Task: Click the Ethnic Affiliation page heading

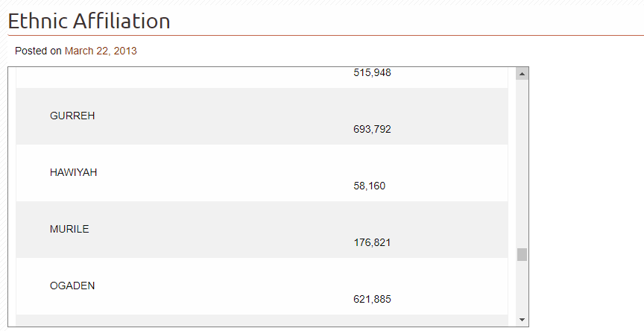Action: 89,21
